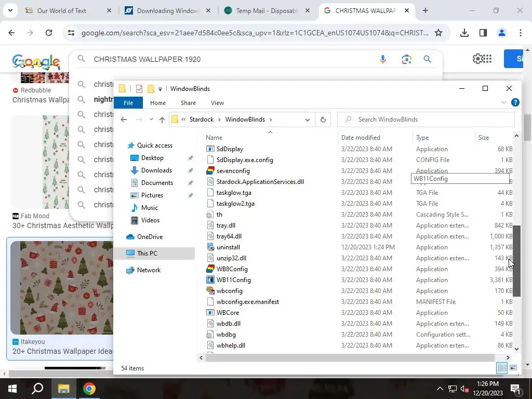532x399 pixels.
Task: Go back in File Explorer
Action: click(124, 119)
